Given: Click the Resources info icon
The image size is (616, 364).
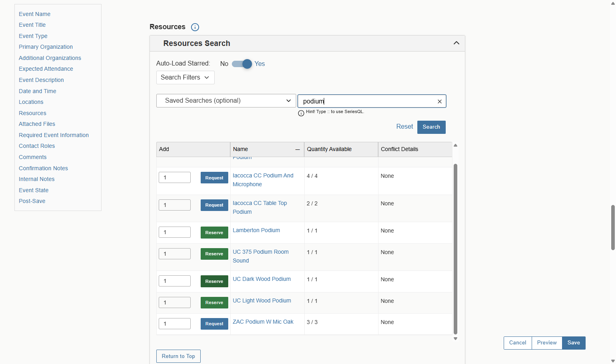Looking at the screenshot, I should (195, 27).
